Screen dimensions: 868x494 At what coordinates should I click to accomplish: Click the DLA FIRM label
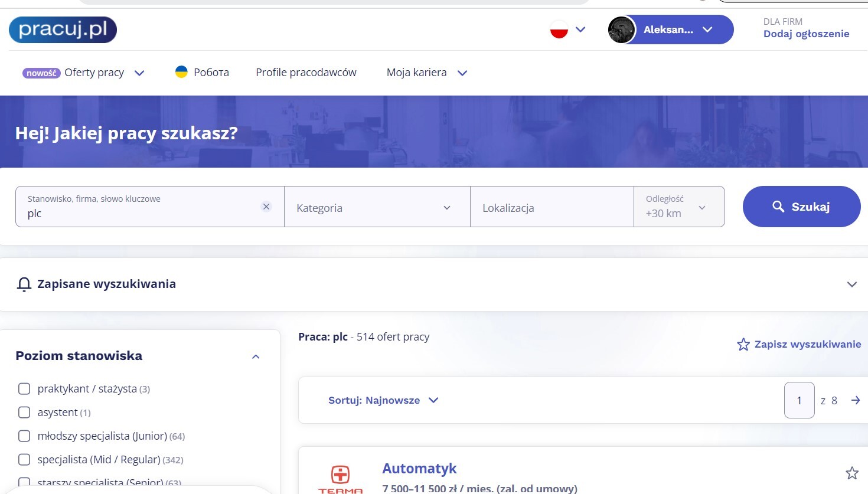click(783, 21)
